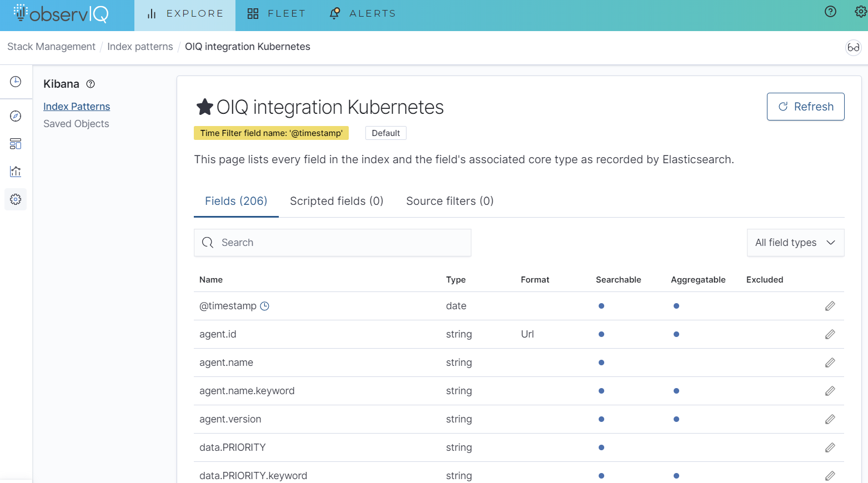Open Management gear icon in sidebar
Image resolution: width=868 pixels, height=483 pixels.
pos(16,199)
